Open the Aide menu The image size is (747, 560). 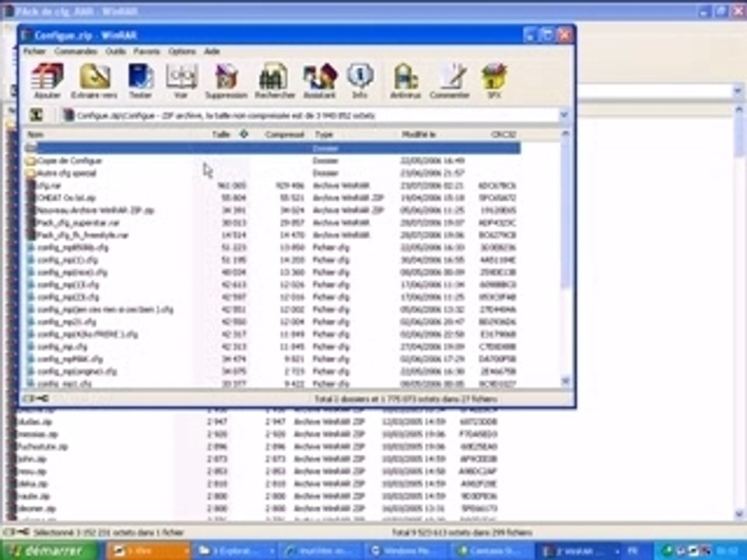click(x=212, y=51)
